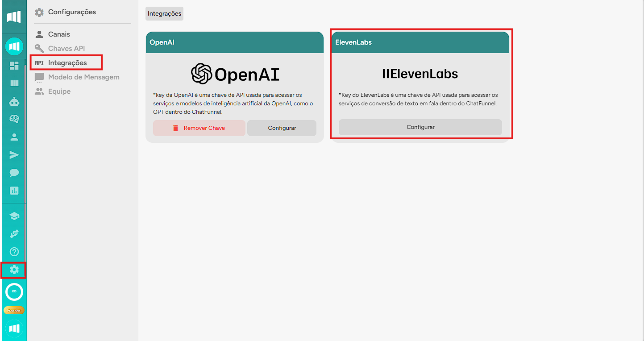Image resolution: width=644 pixels, height=341 pixels.
Task: Open the kanban columns icon in sidebar
Action: tap(14, 83)
